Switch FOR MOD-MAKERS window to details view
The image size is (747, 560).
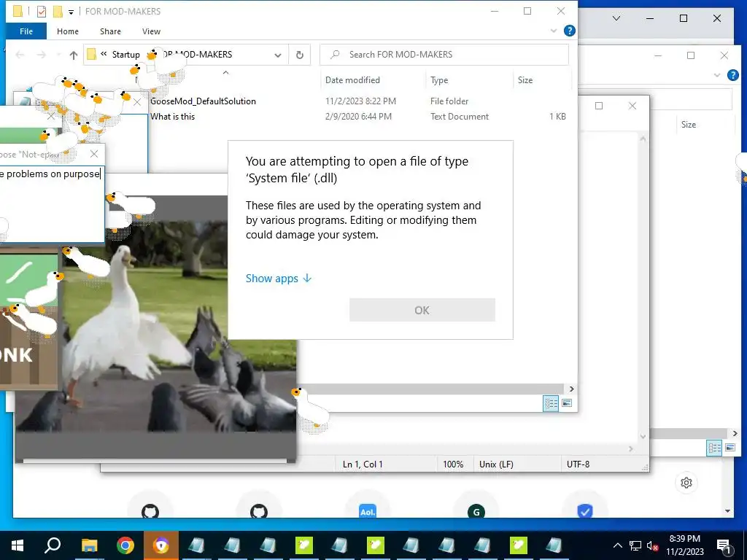(551, 403)
